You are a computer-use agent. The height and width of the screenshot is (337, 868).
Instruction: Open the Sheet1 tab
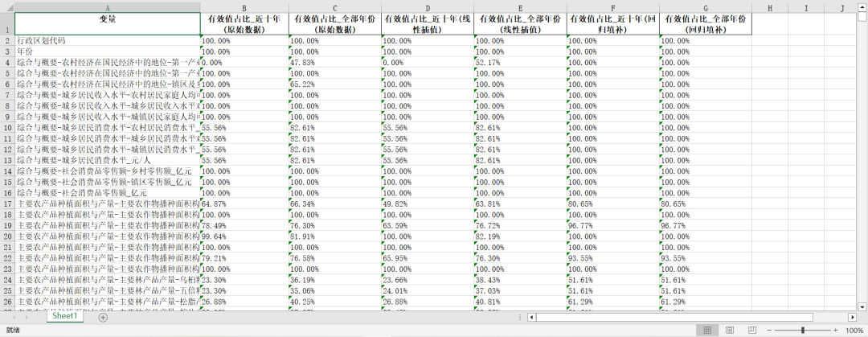point(67,316)
